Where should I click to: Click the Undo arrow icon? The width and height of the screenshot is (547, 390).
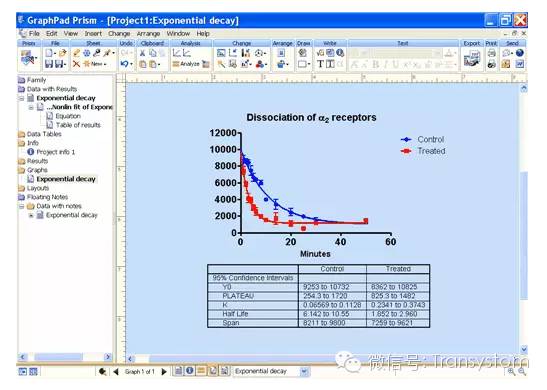[x=125, y=64]
